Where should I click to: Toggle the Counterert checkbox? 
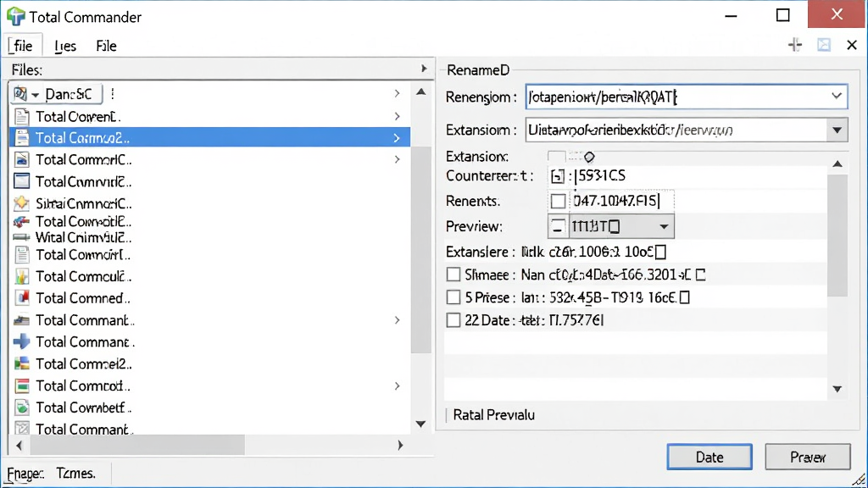(558, 176)
